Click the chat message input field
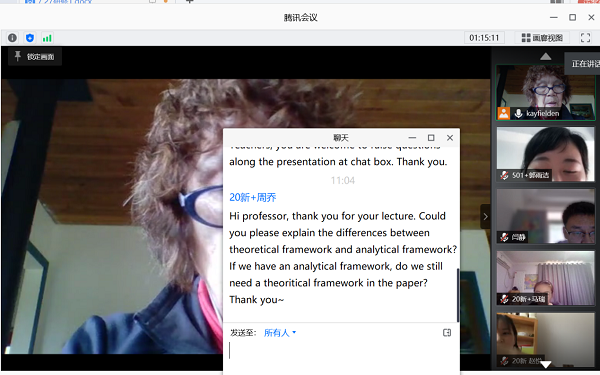Viewport: 600px width, 375px height. [341, 357]
